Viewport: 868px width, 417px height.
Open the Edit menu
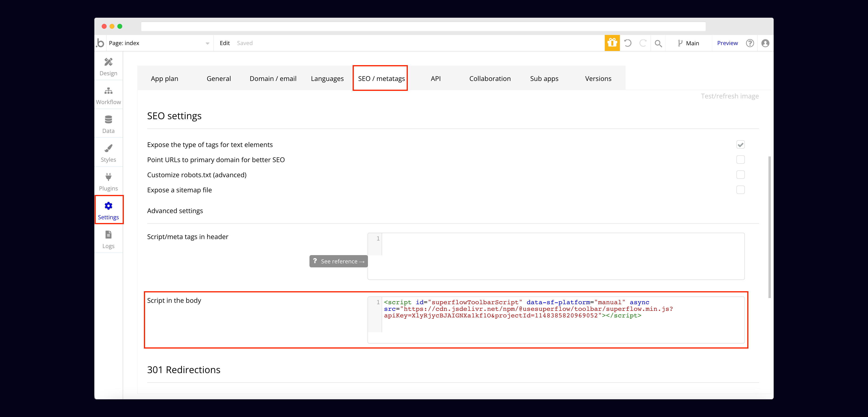tap(224, 43)
